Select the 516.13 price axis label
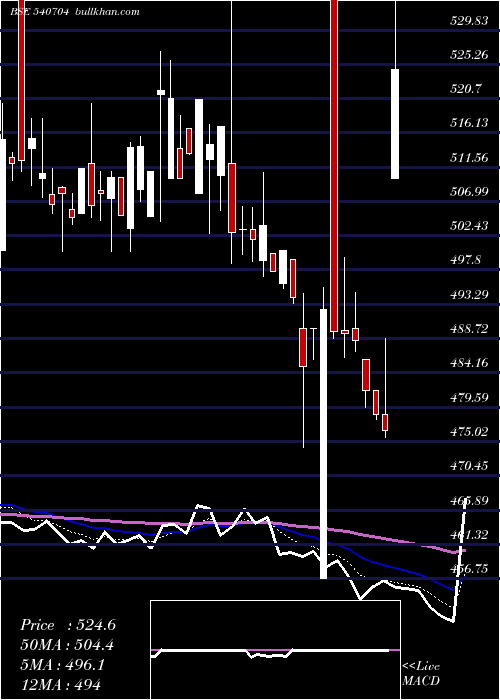500x700 pixels. click(x=469, y=123)
